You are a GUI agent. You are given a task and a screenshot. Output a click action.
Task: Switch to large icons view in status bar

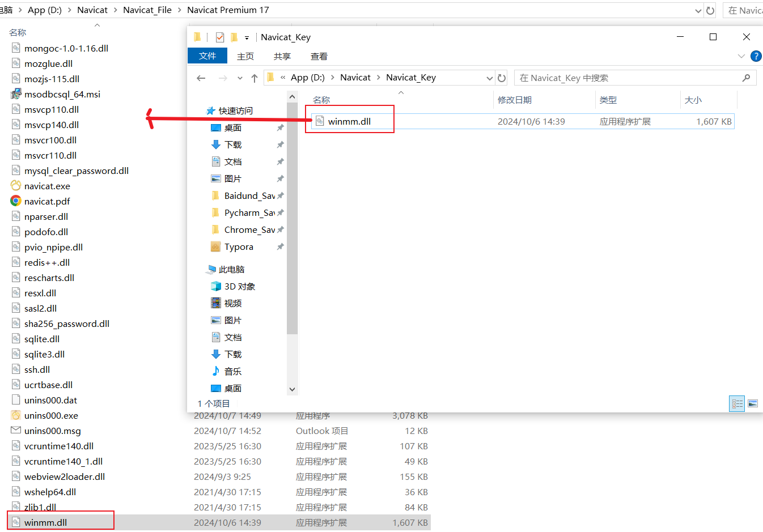click(752, 403)
